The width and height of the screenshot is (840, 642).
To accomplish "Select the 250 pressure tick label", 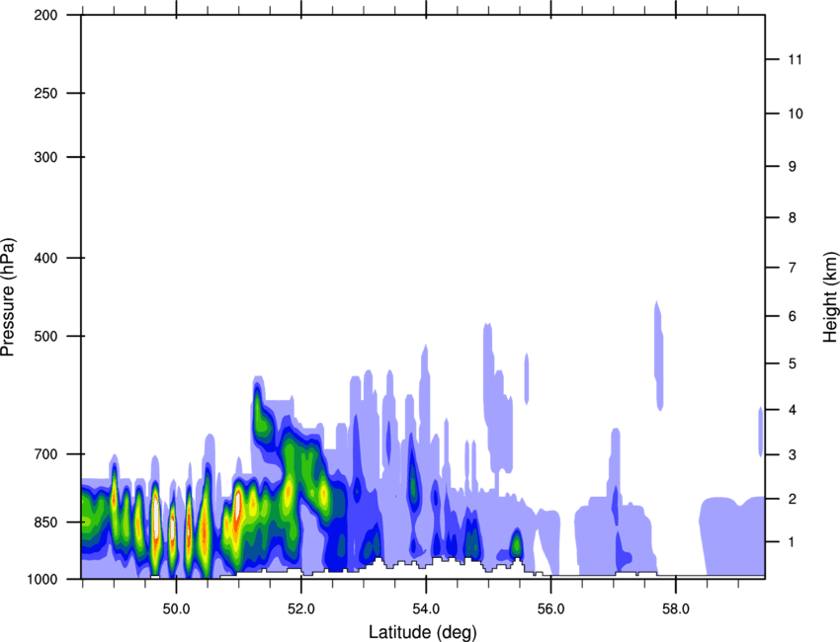I will (x=45, y=93).
